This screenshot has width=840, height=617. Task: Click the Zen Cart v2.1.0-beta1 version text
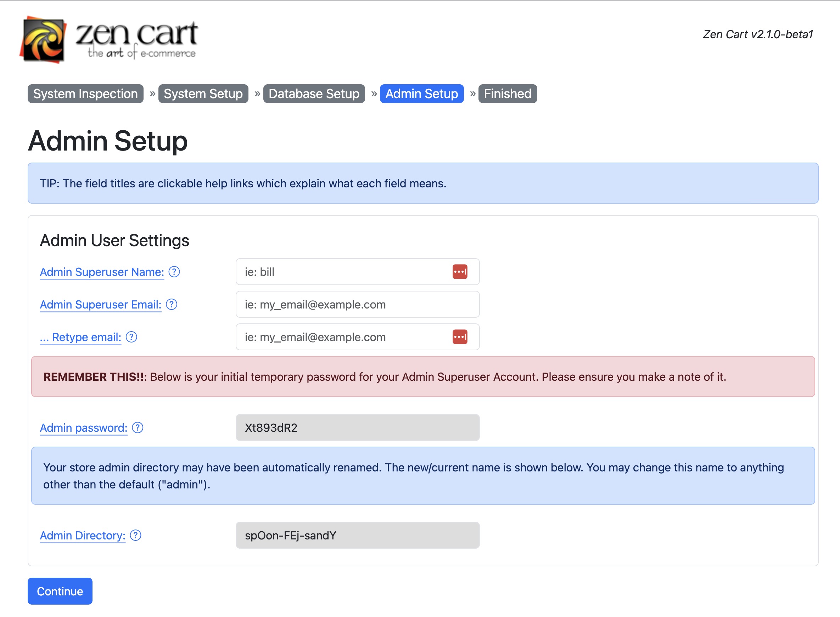click(758, 34)
